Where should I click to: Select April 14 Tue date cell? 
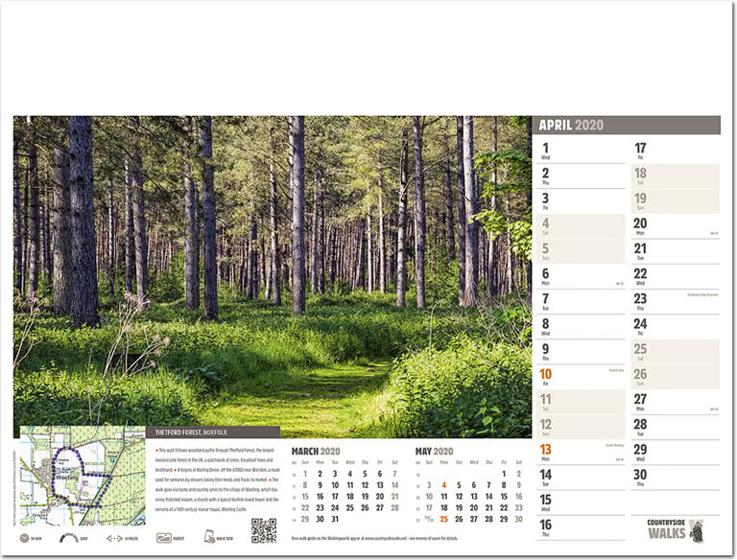[581, 478]
